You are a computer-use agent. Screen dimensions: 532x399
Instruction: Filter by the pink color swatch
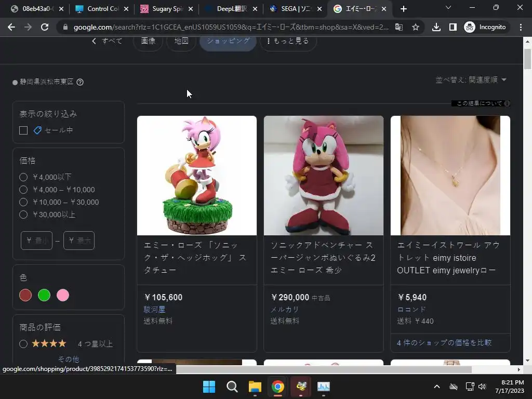63,295
